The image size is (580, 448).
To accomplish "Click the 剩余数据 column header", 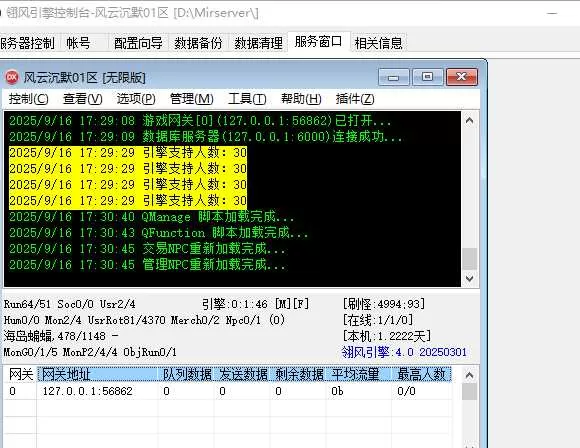I will pos(299,374).
